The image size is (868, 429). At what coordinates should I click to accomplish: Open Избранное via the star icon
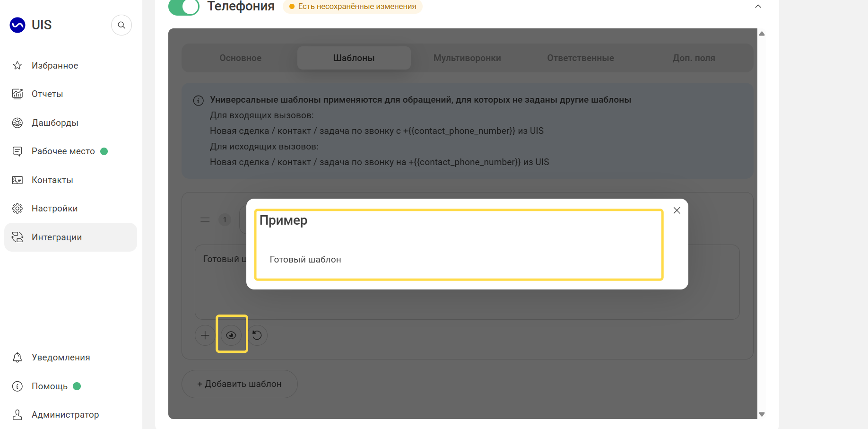(x=17, y=65)
